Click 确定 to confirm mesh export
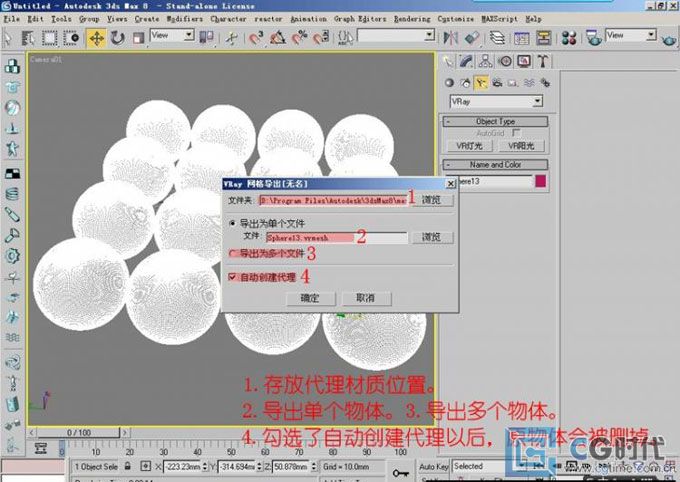 tap(310, 298)
